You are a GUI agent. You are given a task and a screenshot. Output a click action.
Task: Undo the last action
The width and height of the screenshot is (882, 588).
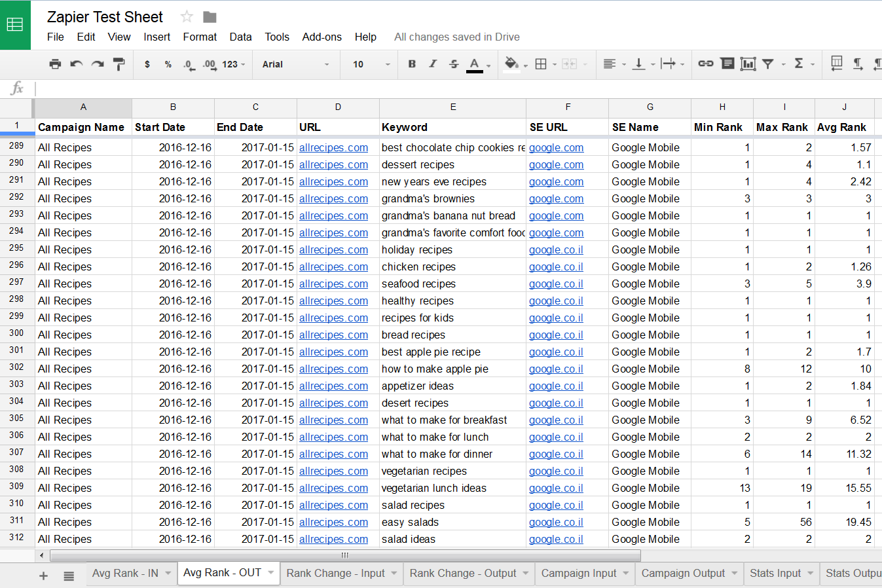click(x=77, y=64)
